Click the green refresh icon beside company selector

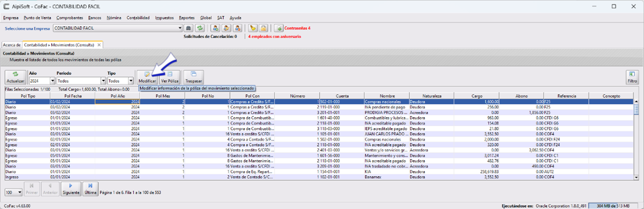pos(199,28)
